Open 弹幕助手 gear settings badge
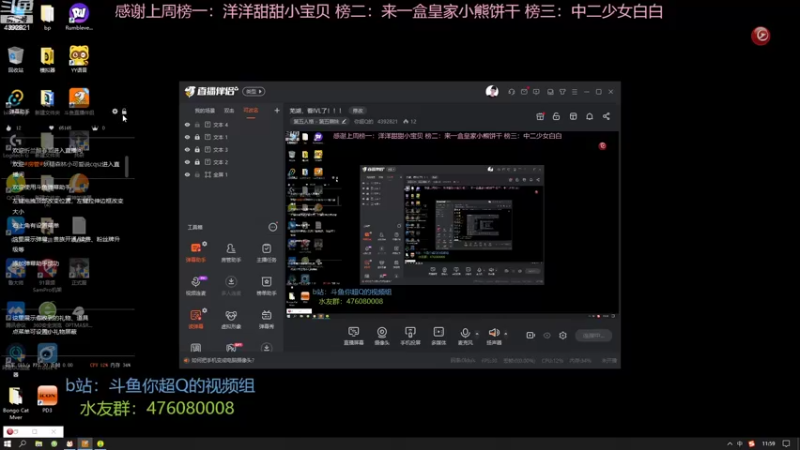Viewport: 800px width, 450px height. point(205,244)
